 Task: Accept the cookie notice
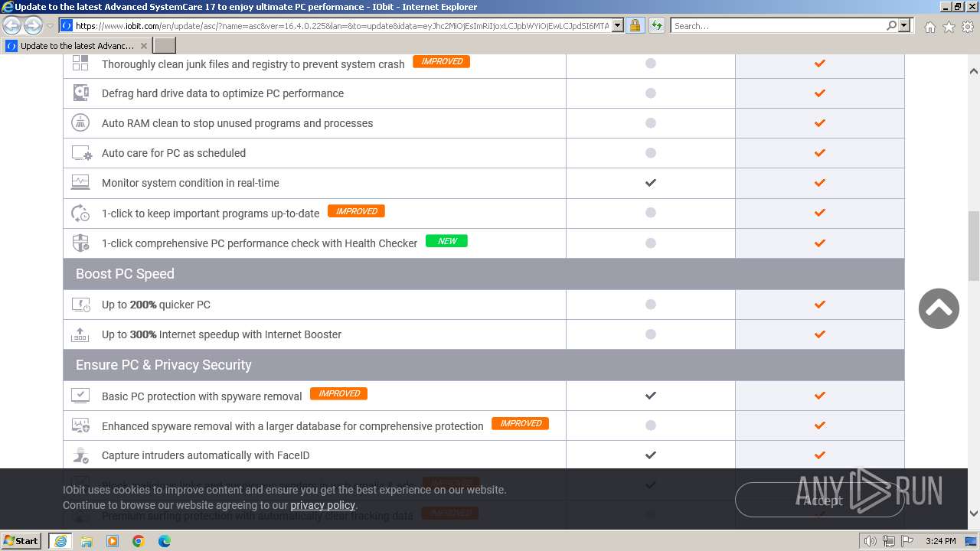[x=819, y=500]
